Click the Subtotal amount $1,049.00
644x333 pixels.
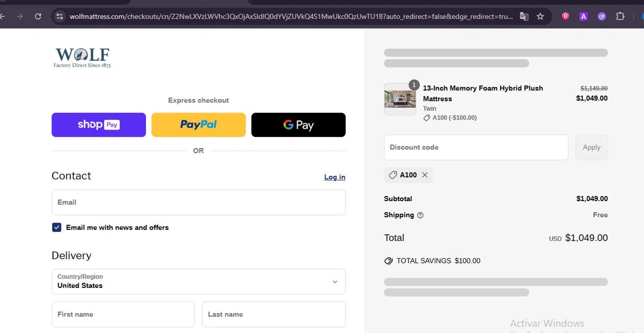pos(592,199)
